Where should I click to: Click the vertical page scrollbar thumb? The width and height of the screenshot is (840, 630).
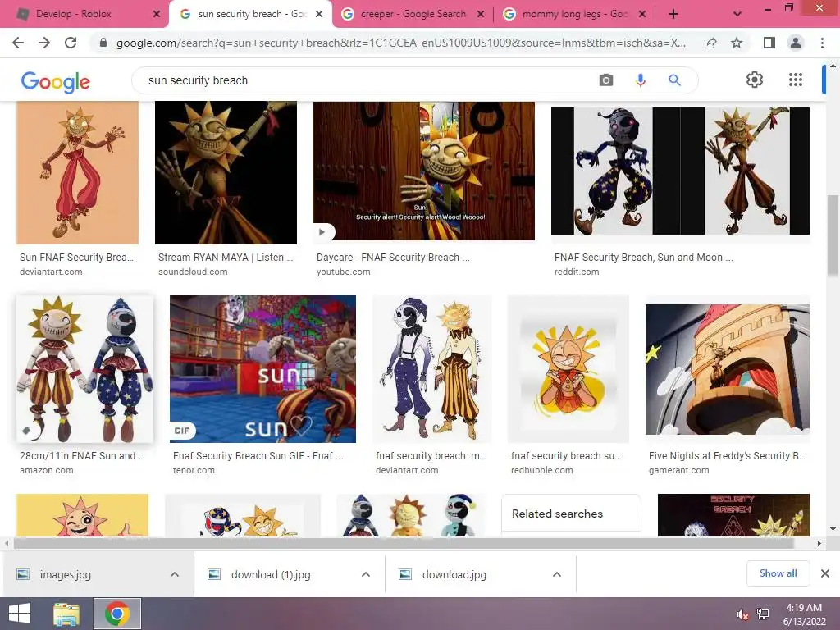(x=833, y=234)
